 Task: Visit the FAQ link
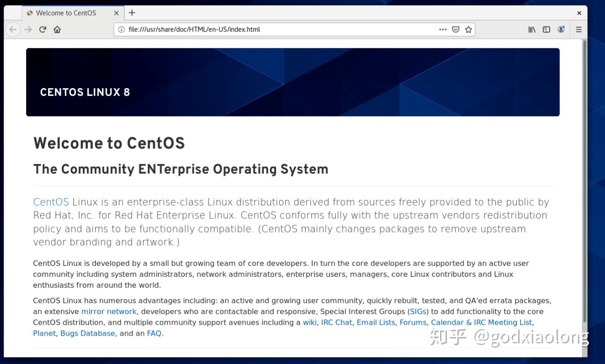pyautogui.click(x=154, y=333)
